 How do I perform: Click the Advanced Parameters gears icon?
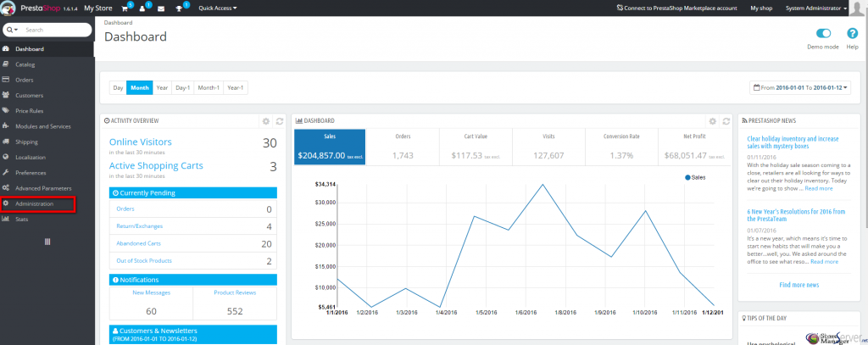click(6, 188)
